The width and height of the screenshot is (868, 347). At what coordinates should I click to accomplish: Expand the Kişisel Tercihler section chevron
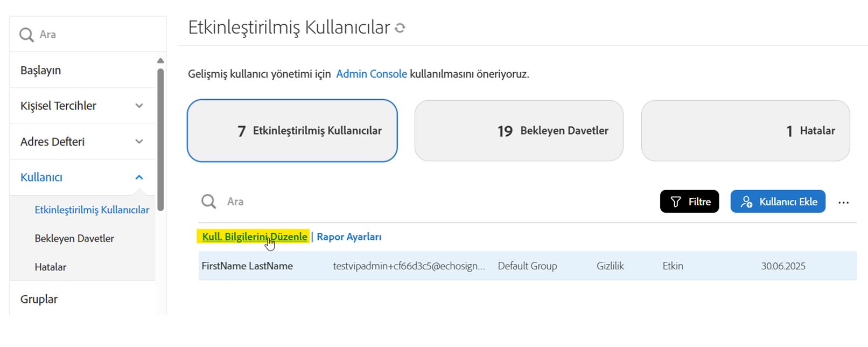pyautogui.click(x=139, y=106)
